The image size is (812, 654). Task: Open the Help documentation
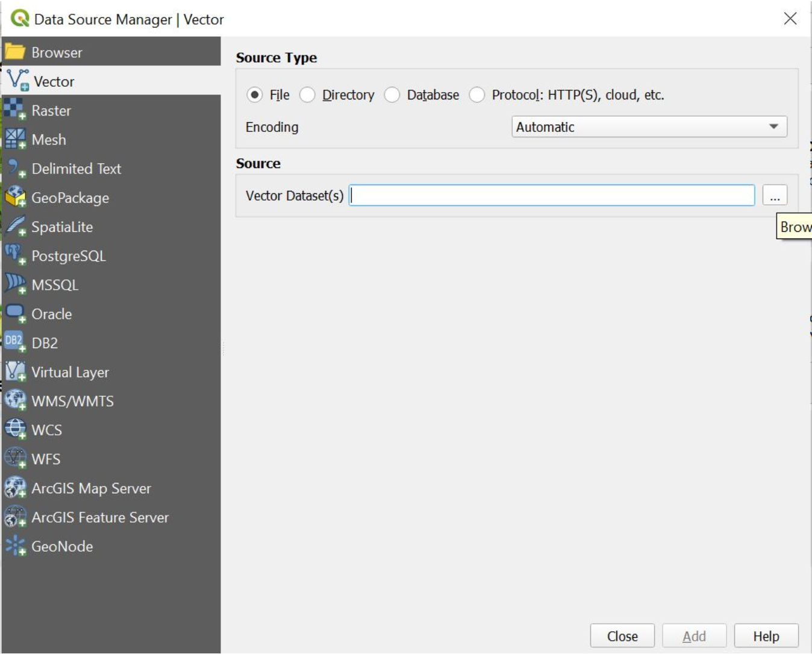(x=766, y=636)
